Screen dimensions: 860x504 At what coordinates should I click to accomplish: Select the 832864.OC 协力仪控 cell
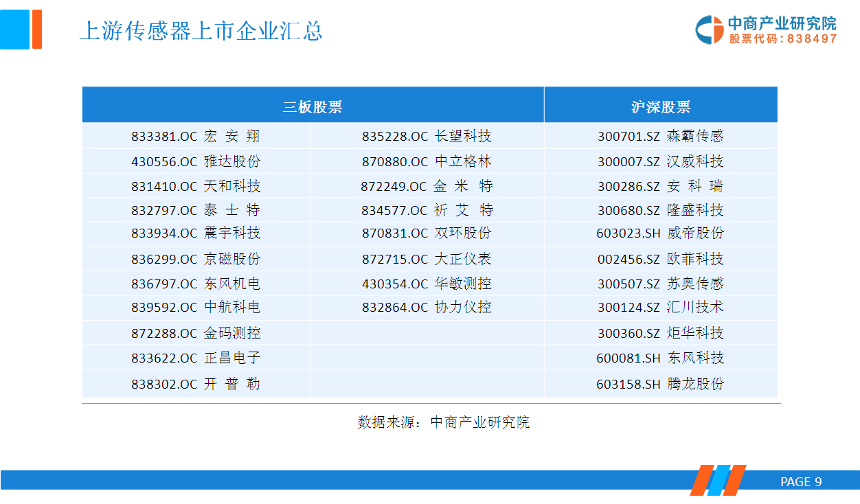click(427, 307)
